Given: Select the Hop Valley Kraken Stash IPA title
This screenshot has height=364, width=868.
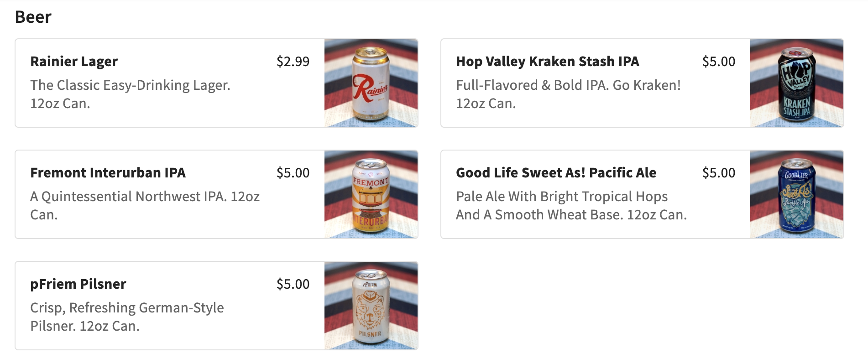Looking at the screenshot, I should (547, 62).
